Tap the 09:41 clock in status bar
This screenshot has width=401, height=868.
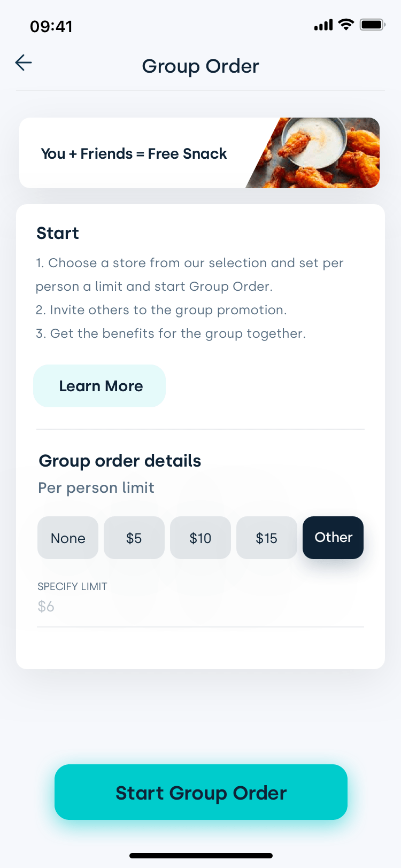(x=51, y=26)
